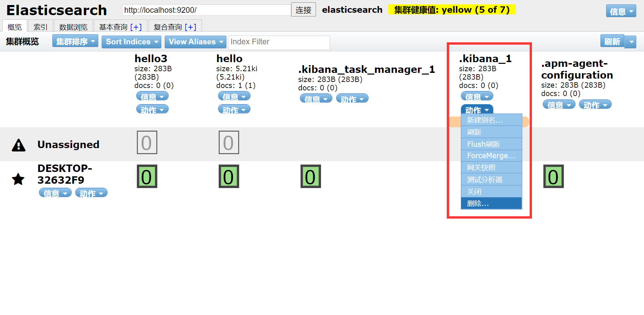Image resolution: width=644 pixels, height=315 pixels.
Task: Click the elasticsearch cluster name text
Action: (x=352, y=10)
